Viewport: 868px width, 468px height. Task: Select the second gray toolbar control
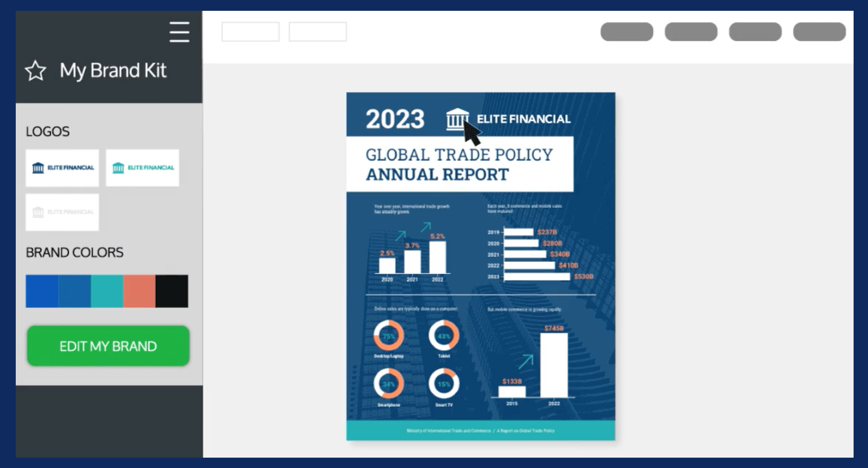click(x=691, y=31)
